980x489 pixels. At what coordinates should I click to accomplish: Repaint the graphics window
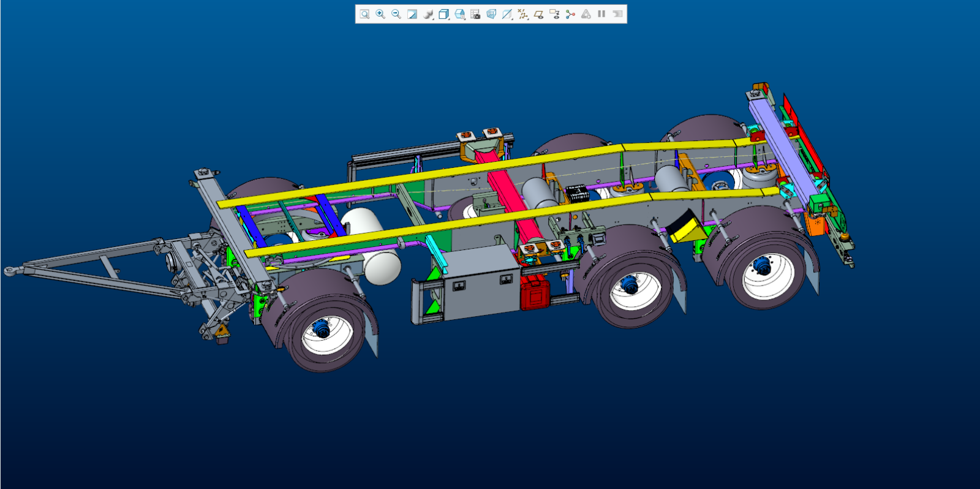tap(412, 14)
